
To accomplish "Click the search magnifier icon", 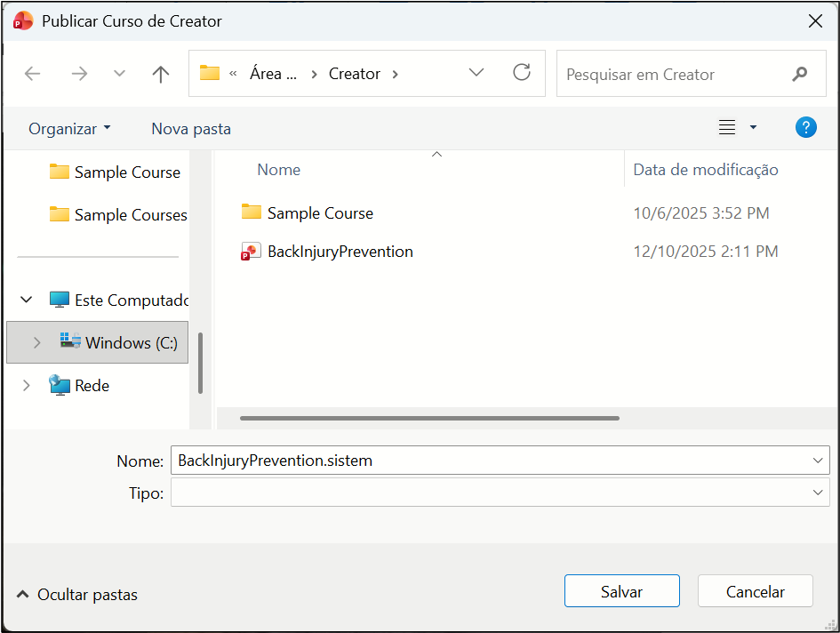I will coord(800,74).
